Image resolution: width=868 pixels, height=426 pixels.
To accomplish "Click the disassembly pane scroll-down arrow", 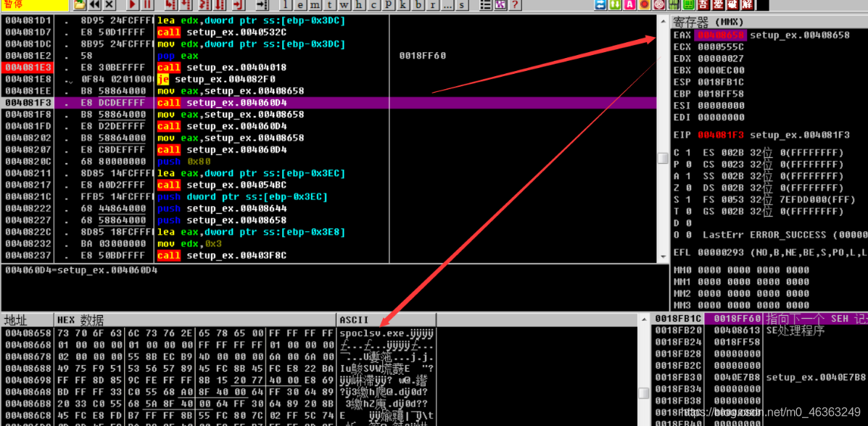I will point(662,256).
